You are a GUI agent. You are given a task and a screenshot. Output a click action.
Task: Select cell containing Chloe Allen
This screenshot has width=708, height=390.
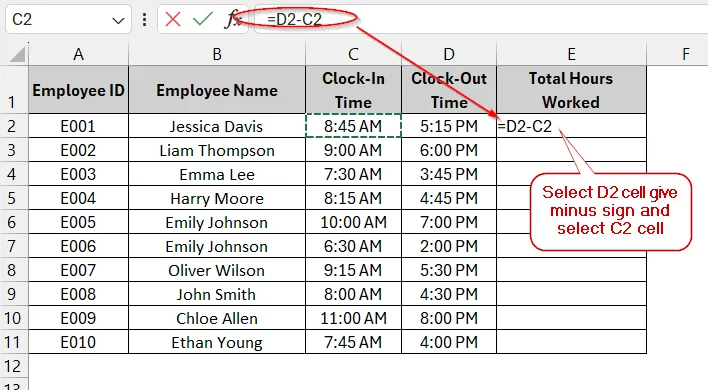click(x=217, y=318)
